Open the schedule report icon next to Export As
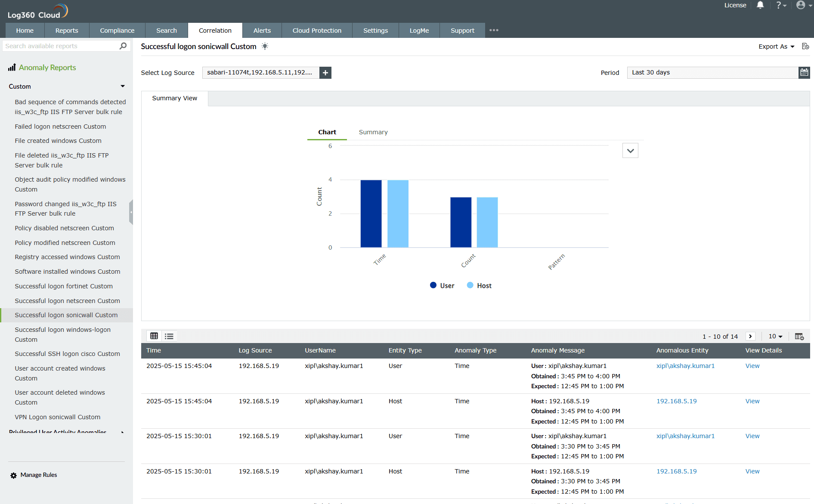The height and width of the screenshot is (504, 814). coord(805,46)
